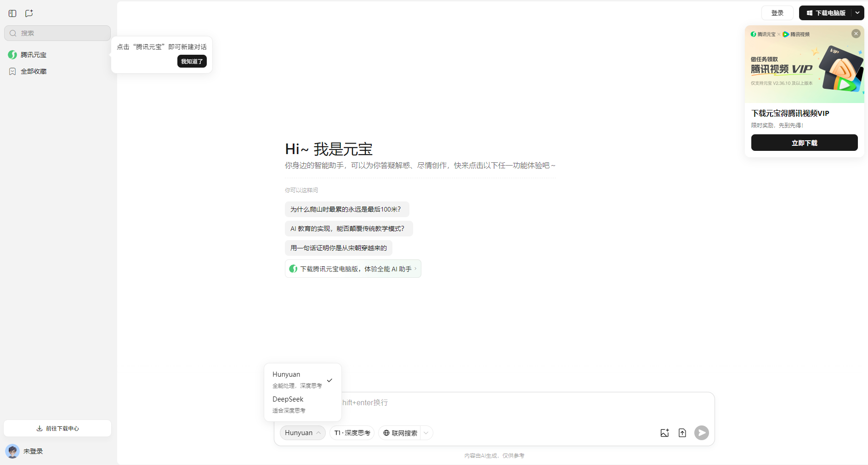868x465 pixels.
Task: Dismiss tooltip with 我知道了 button
Action: pos(192,61)
